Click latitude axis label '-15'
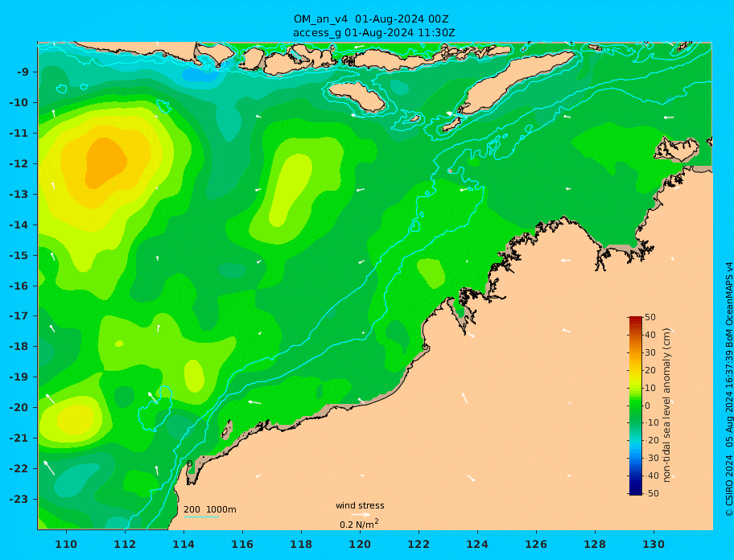 [x=19, y=255]
